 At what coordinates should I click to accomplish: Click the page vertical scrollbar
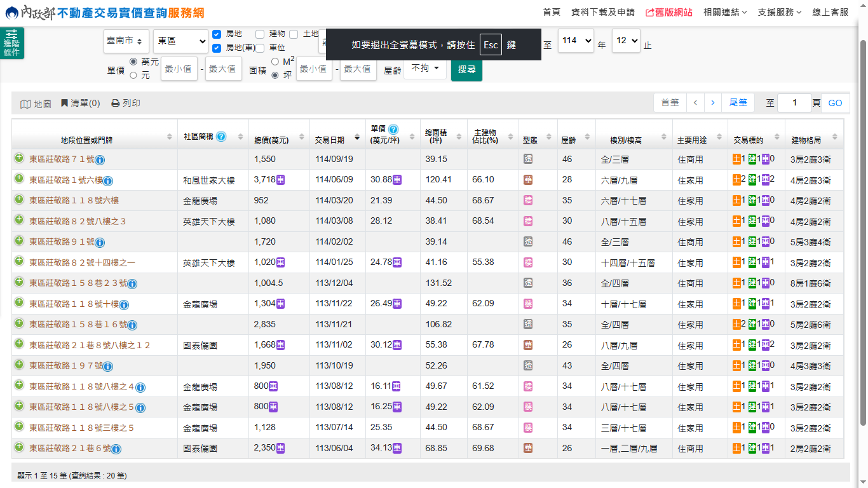pos(862,229)
